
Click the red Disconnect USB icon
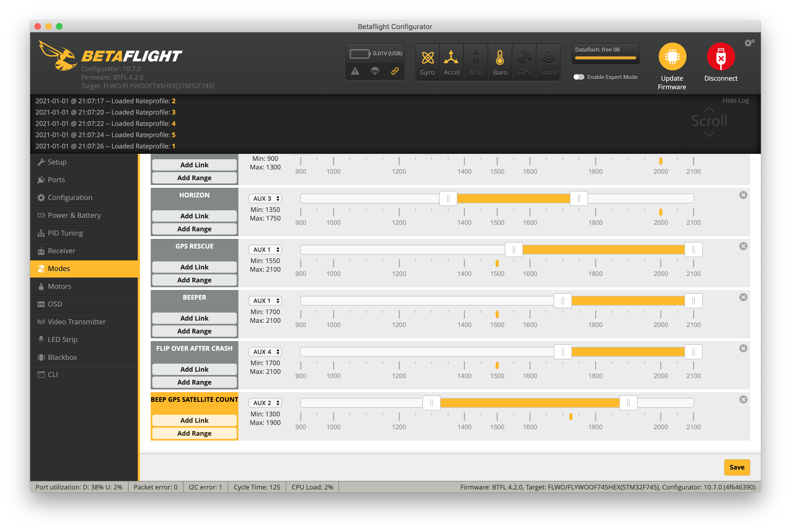(x=721, y=57)
